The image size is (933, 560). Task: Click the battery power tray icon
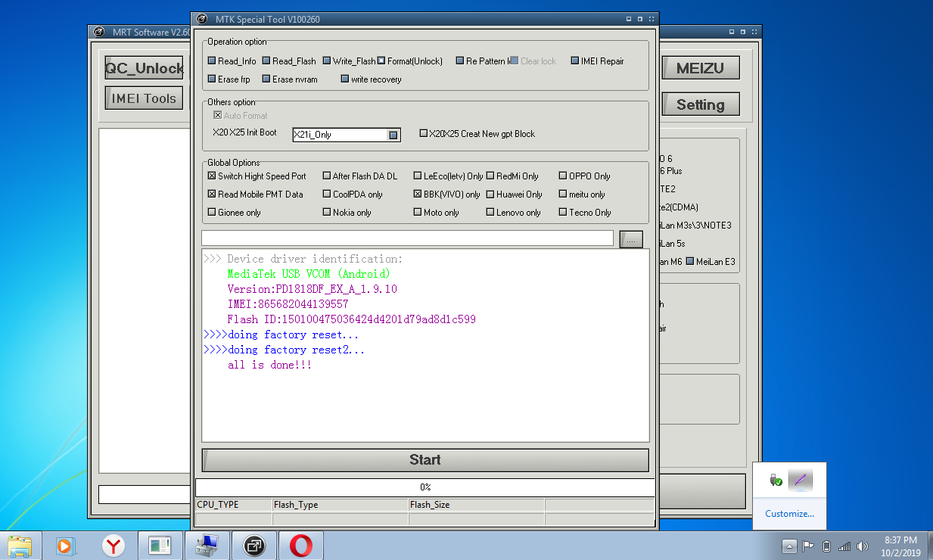(826, 546)
